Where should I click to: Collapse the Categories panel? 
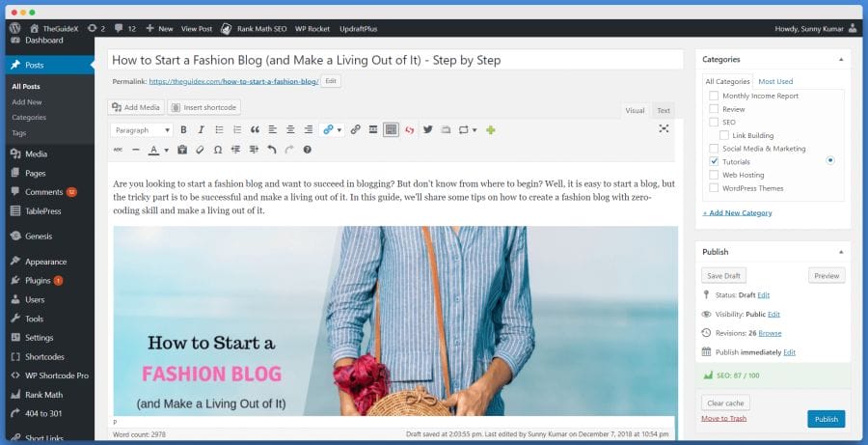pyautogui.click(x=841, y=59)
